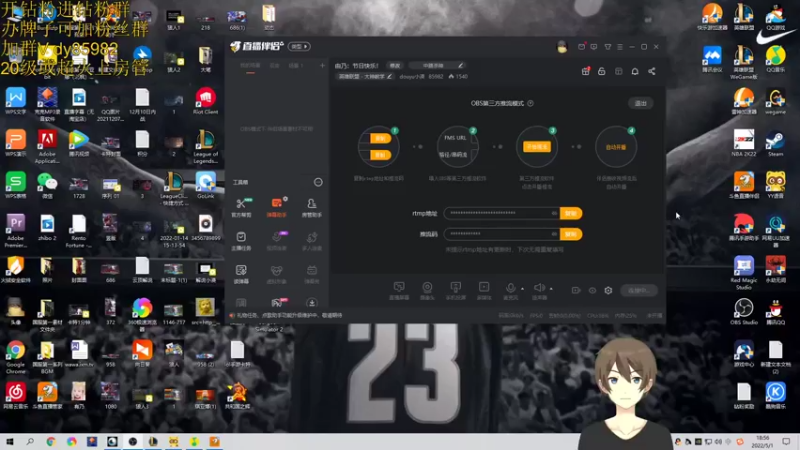Click the stream key input field
Viewport: 800px width, 450px height.
(x=502, y=234)
